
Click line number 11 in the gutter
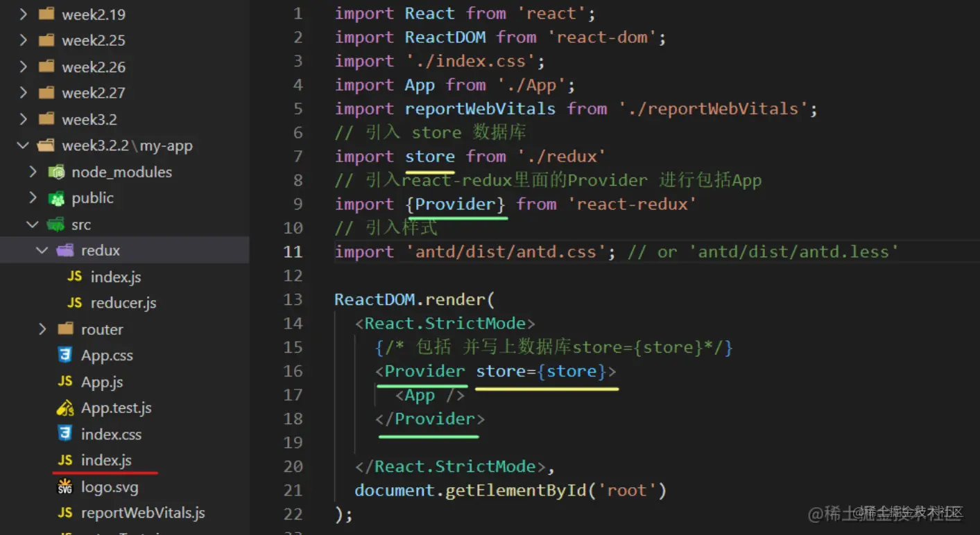click(293, 252)
